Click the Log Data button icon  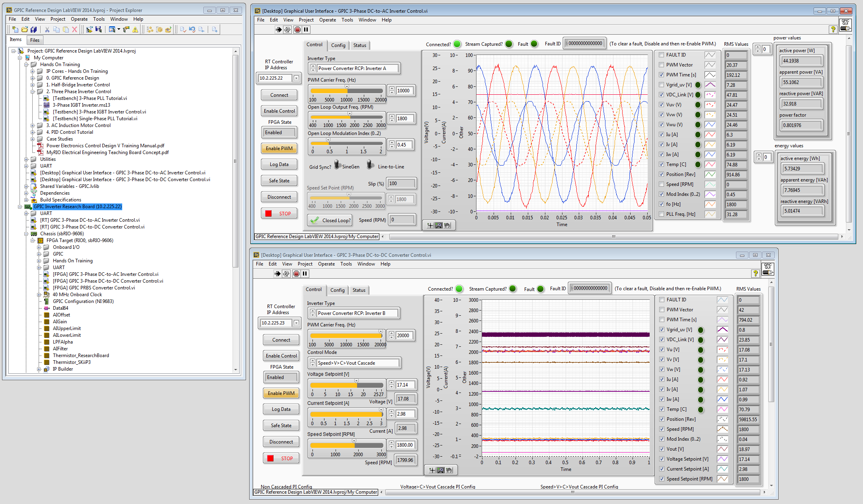[x=279, y=164]
